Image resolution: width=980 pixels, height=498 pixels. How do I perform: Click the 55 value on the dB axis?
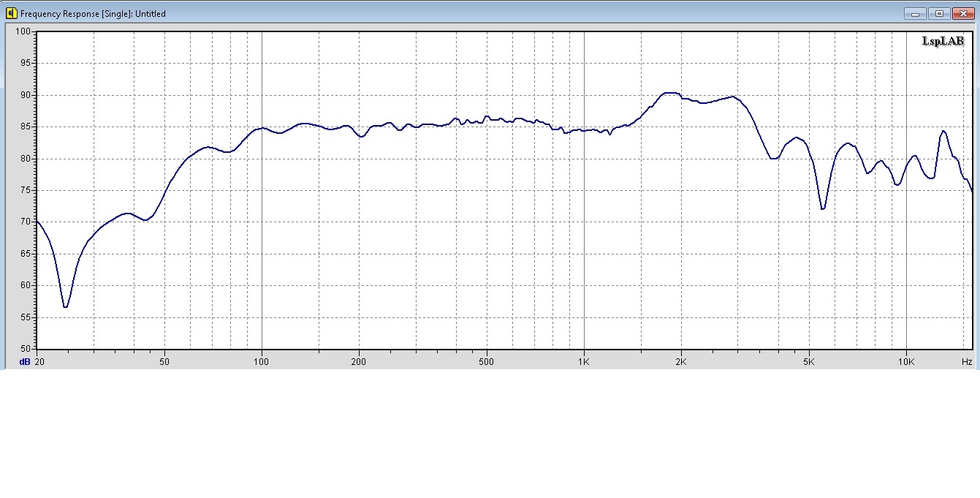[26, 317]
